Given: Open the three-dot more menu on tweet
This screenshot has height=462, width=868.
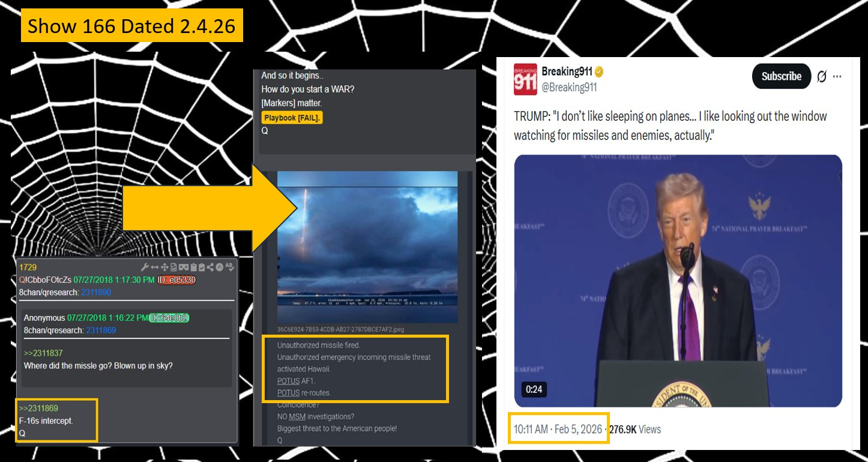Looking at the screenshot, I should pyautogui.click(x=837, y=76).
